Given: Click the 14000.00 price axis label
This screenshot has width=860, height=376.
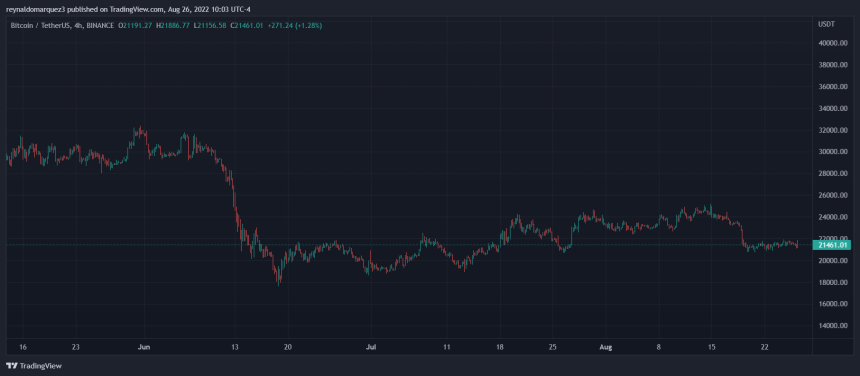Looking at the screenshot, I should (x=833, y=326).
